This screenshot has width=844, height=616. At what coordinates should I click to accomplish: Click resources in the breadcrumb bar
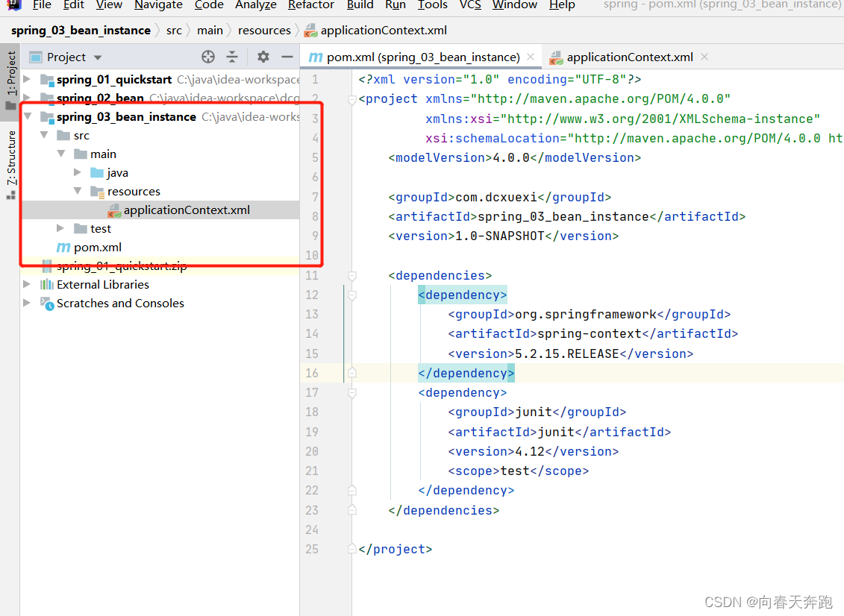tap(264, 31)
